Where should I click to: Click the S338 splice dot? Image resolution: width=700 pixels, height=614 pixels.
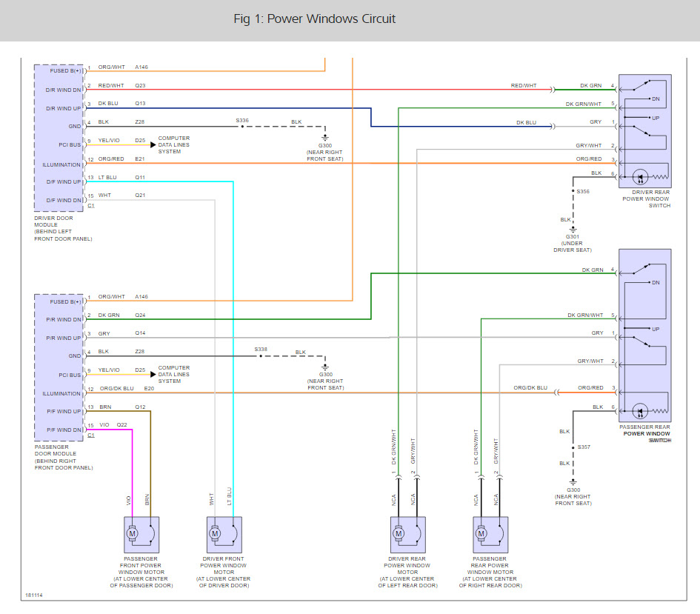coord(261,356)
